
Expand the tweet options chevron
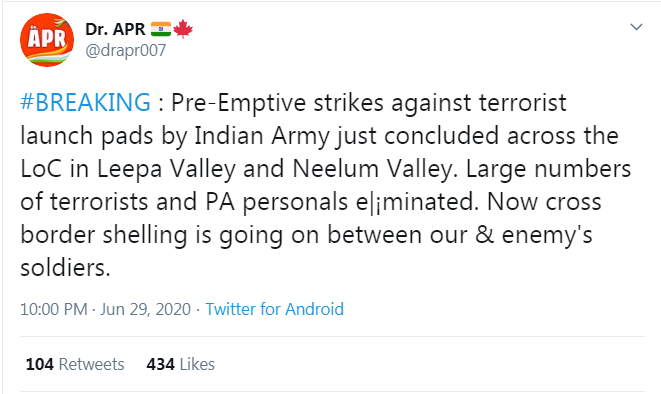pyautogui.click(x=636, y=27)
